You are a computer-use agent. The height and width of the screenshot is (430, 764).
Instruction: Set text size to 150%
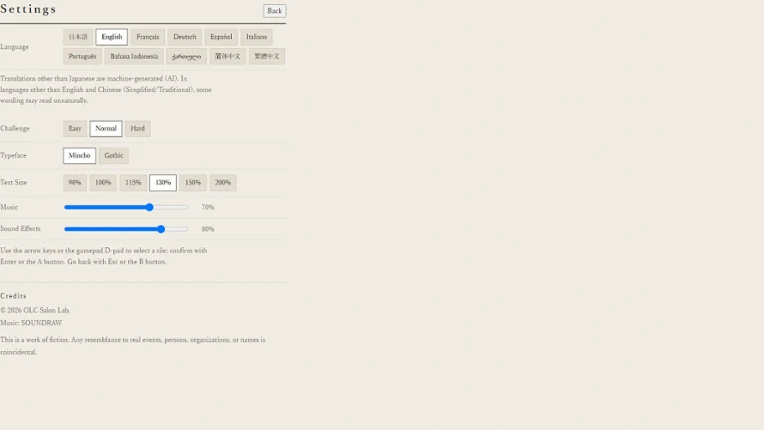coord(193,183)
